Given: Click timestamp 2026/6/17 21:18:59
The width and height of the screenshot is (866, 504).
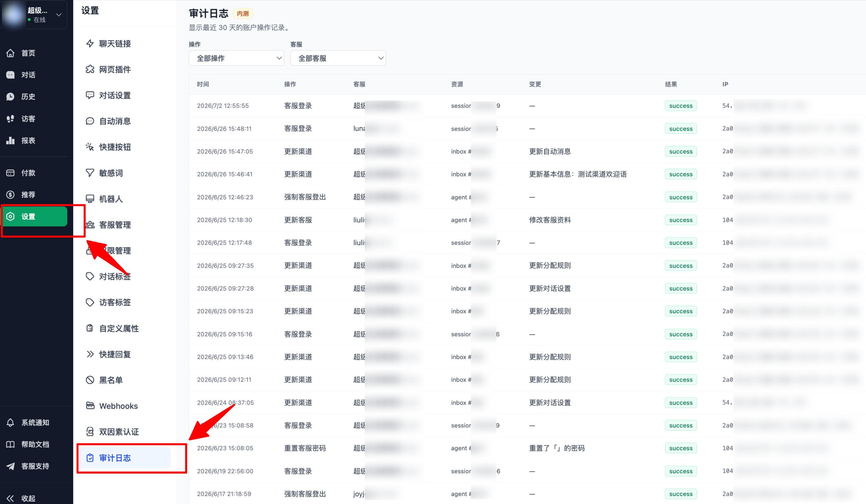Looking at the screenshot, I should (224, 494).
